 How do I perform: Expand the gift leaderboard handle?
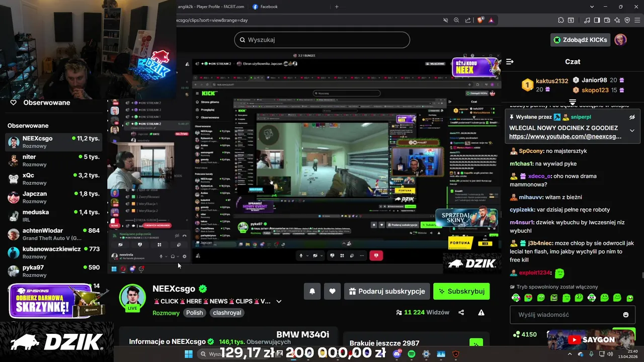572,102
